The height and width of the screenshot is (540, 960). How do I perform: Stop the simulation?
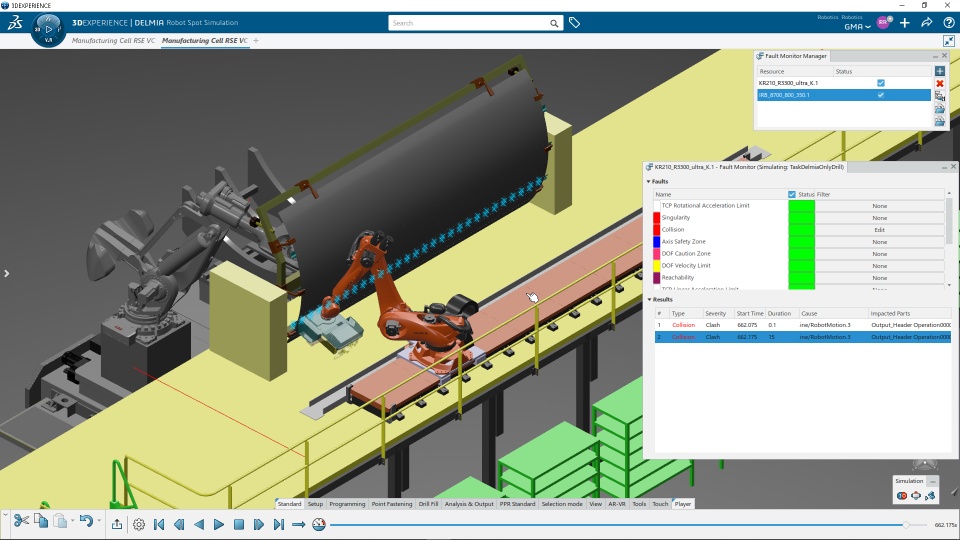click(x=239, y=524)
